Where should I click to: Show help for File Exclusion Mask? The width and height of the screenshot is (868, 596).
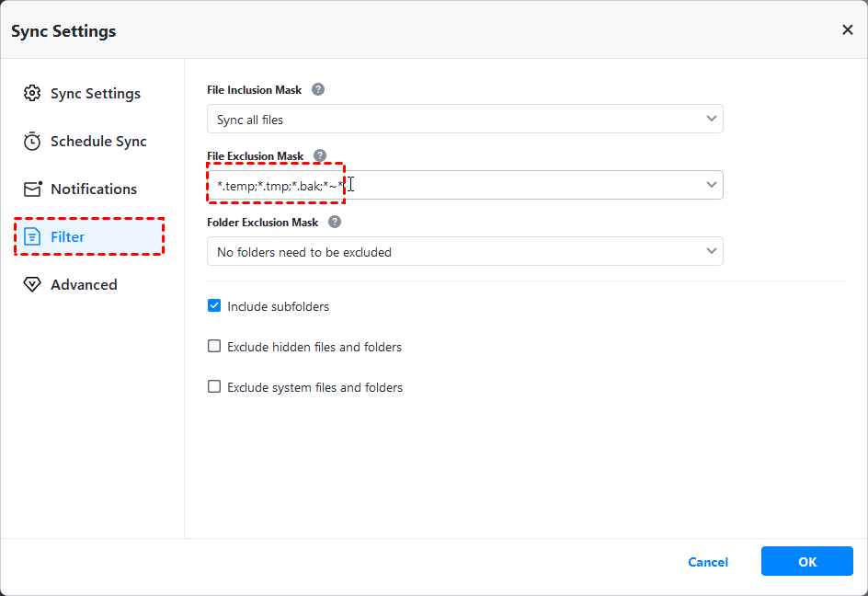click(x=320, y=156)
